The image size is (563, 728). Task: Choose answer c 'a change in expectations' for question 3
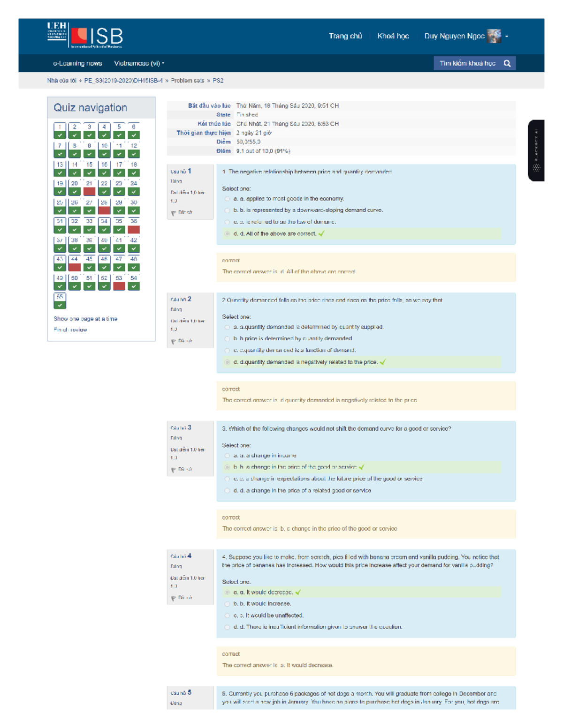[227, 479]
